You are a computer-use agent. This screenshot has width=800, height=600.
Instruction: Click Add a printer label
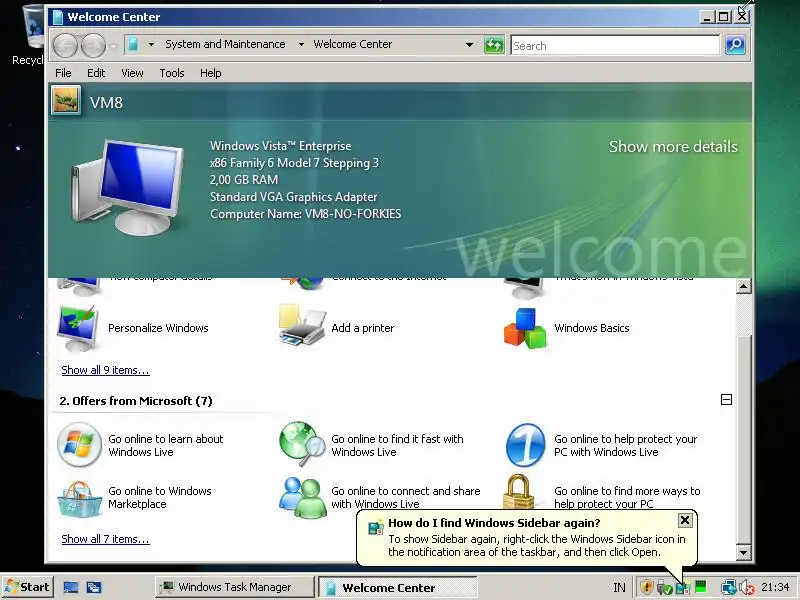363,328
